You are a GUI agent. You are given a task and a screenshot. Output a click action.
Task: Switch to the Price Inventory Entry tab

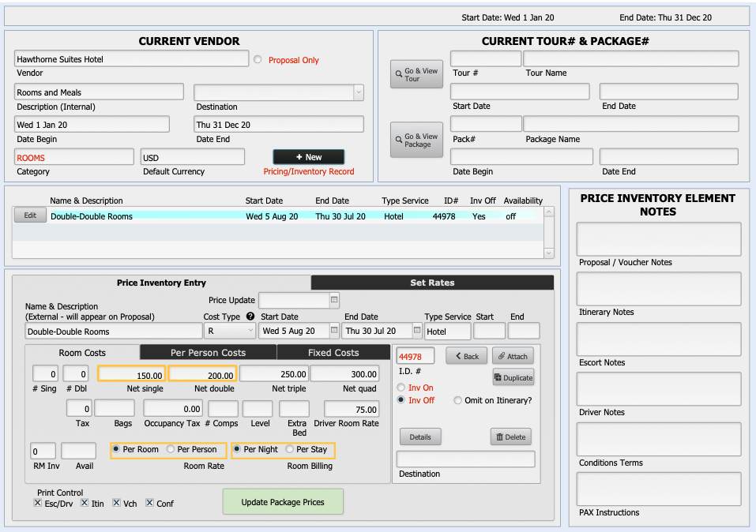coord(161,283)
